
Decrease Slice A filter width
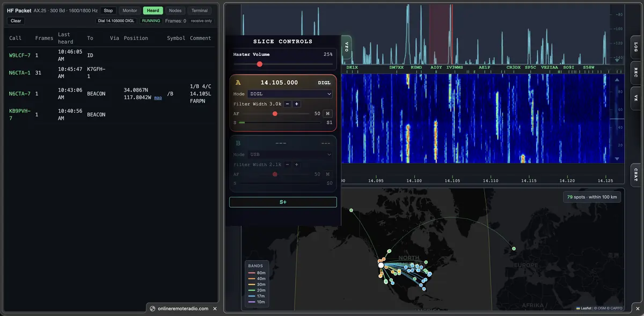288,104
